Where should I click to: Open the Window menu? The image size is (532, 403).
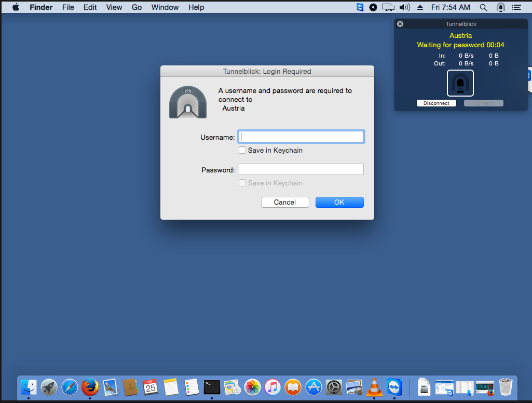coord(165,7)
